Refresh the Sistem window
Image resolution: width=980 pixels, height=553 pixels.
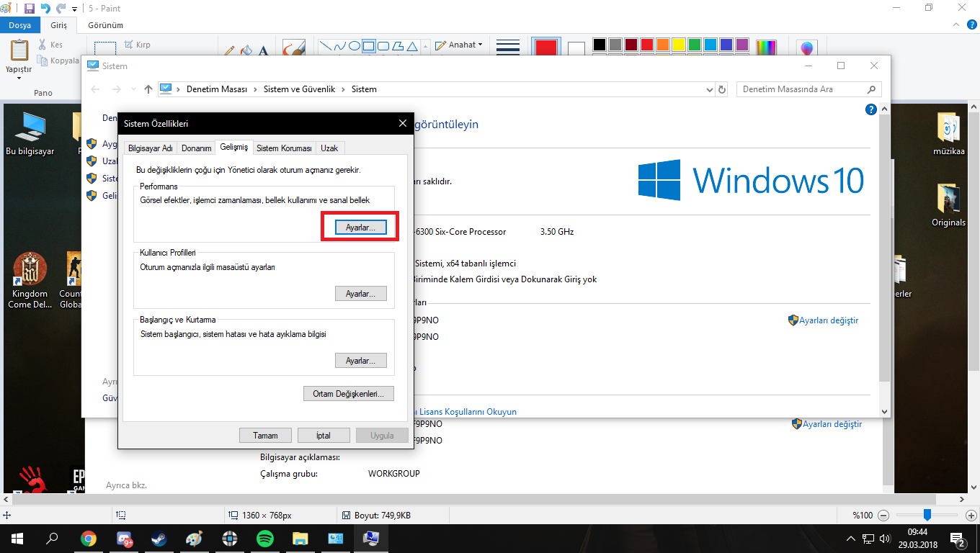[723, 89]
